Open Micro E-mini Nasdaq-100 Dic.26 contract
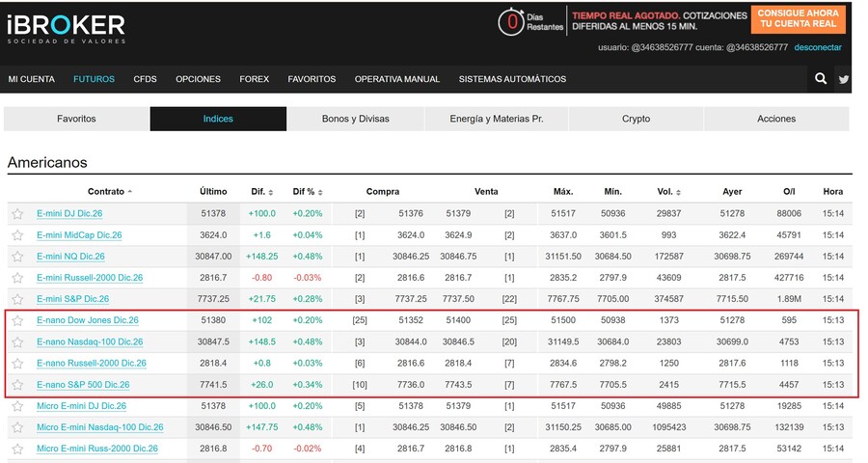The image size is (868, 463). [x=100, y=427]
